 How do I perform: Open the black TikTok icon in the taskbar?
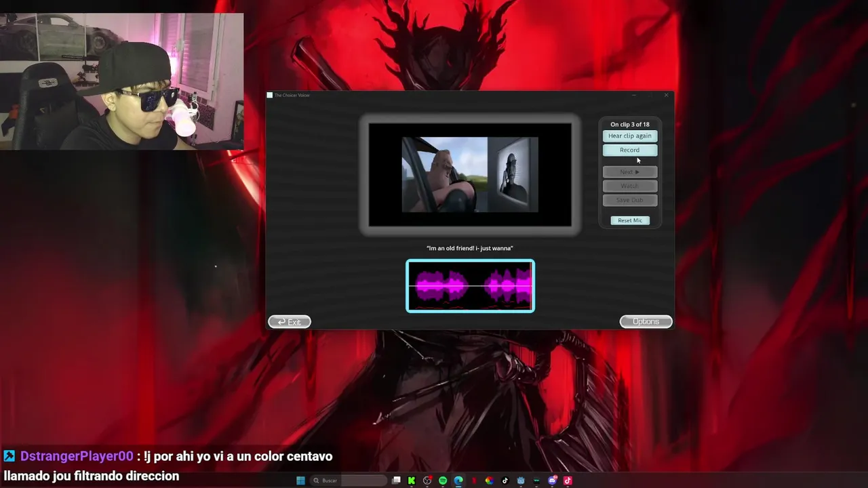click(x=505, y=481)
